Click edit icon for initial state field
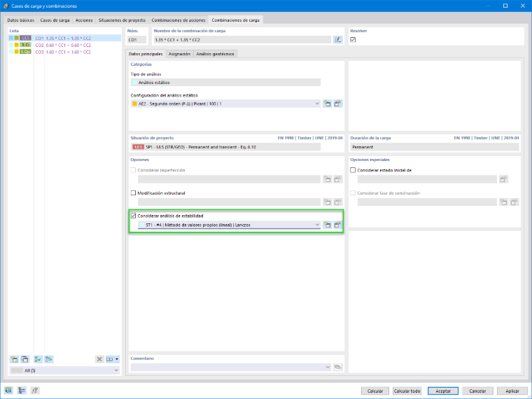 [x=503, y=179]
